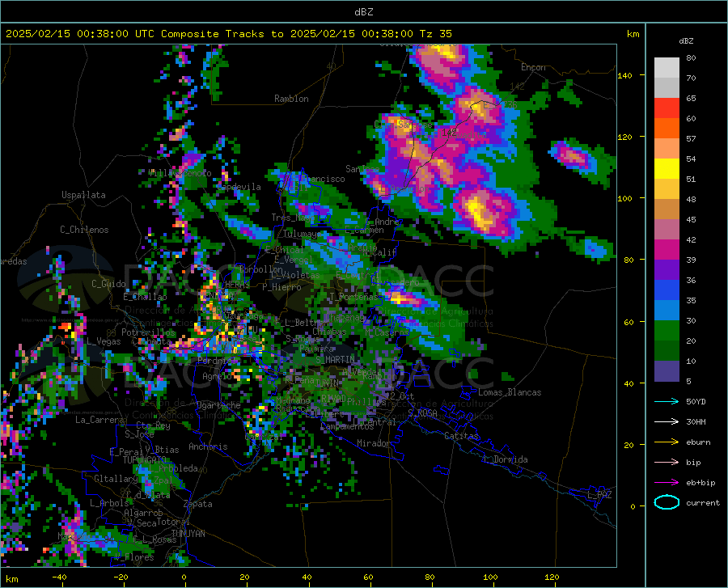Click the 'Ramblon' map label

pos(291,99)
